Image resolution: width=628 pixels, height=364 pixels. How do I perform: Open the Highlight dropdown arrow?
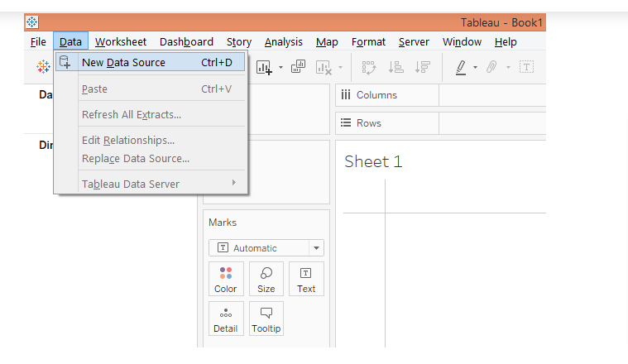tap(476, 67)
